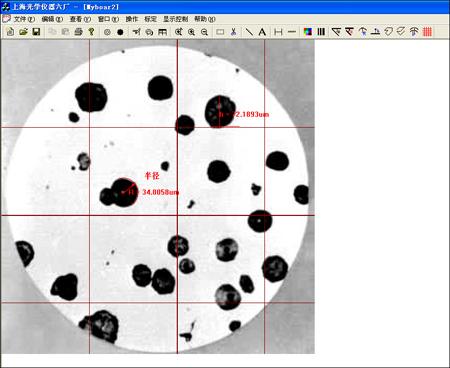Viewport: 450px width, 368px height.
Task: Click the save floppy disk icon
Action: [x=36, y=32]
